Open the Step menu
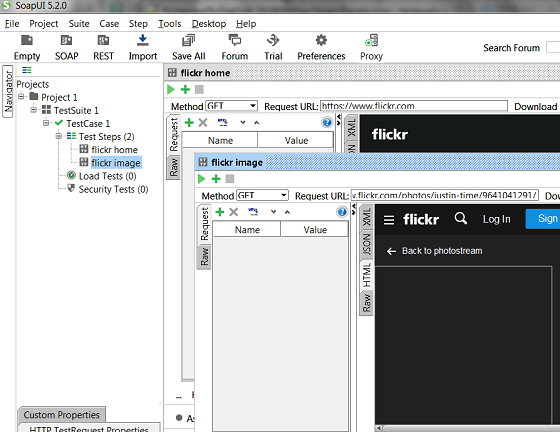The height and width of the screenshot is (432, 560). click(x=138, y=24)
